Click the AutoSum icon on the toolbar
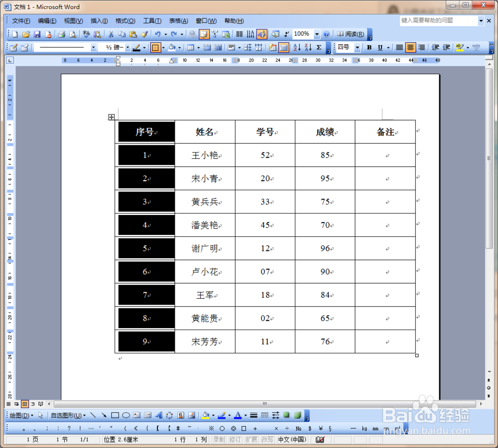498x448 pixels. click(x=318, y=47)
